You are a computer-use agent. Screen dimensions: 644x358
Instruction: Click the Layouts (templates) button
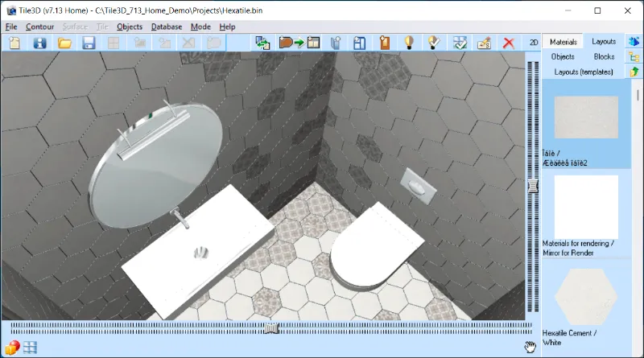tap(584, 72)
